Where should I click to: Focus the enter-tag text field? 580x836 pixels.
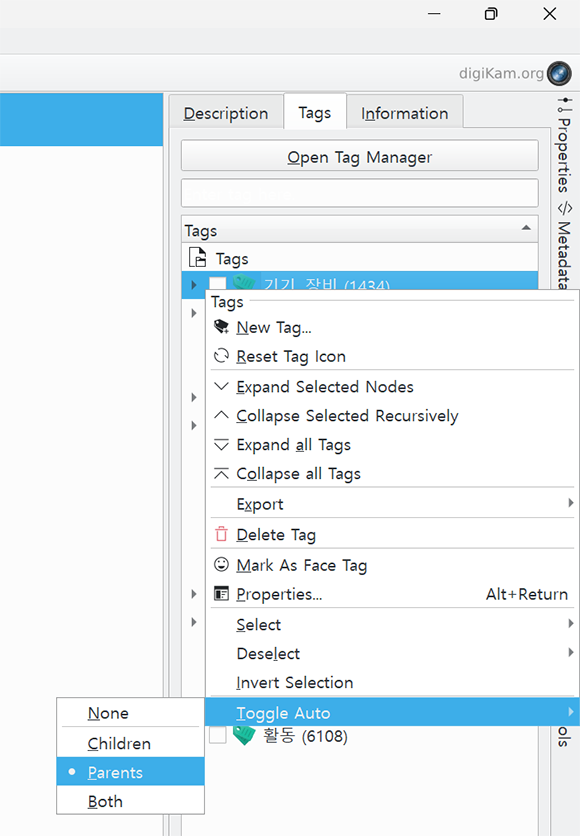[360, 193]
